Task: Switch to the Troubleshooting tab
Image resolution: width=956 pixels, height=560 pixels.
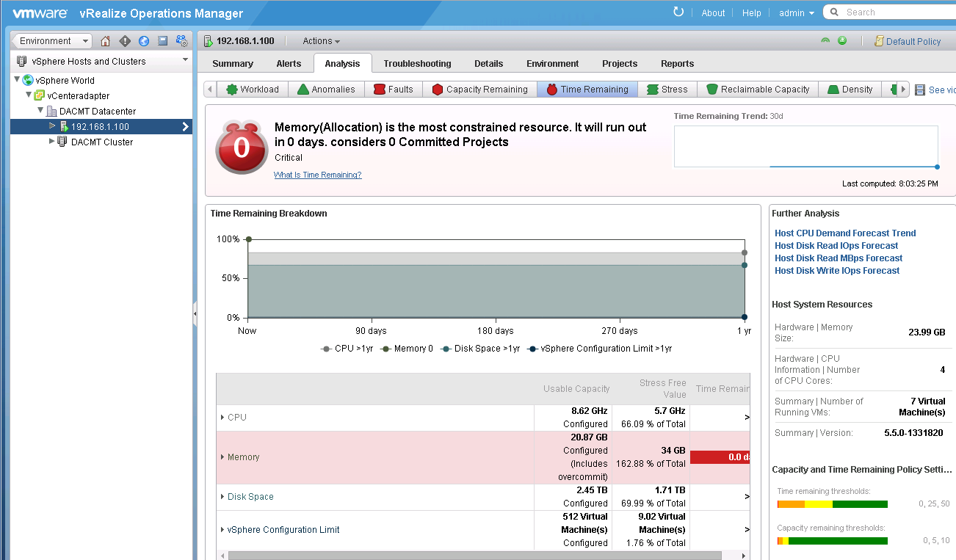Action: [x=417, y=63]
